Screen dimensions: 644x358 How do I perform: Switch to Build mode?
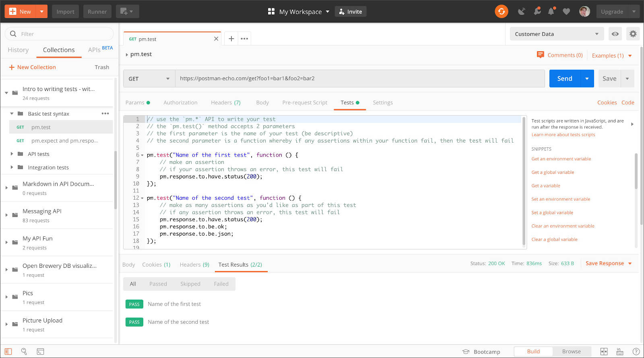[x=533, y=352]
